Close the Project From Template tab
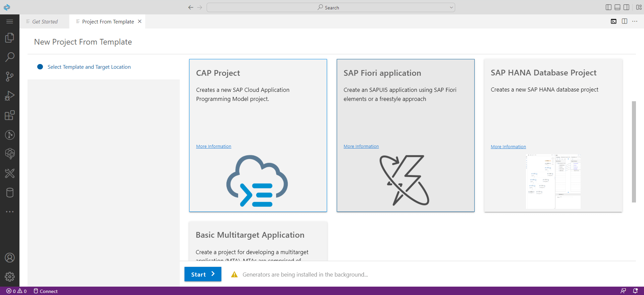Screen dimensions: 644x295 tap(140, 21)
